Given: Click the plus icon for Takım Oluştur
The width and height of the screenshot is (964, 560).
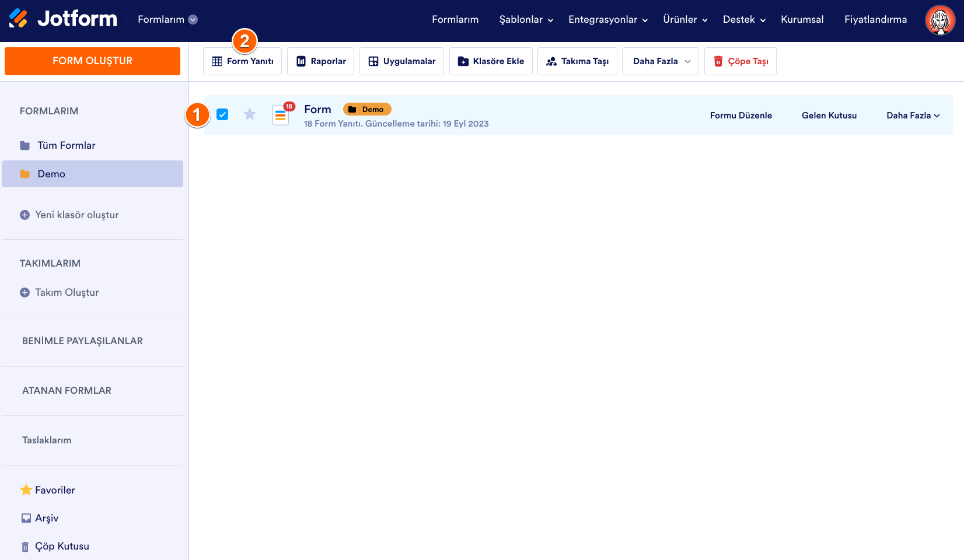Looking at the screenshot, I should (25, 292).
